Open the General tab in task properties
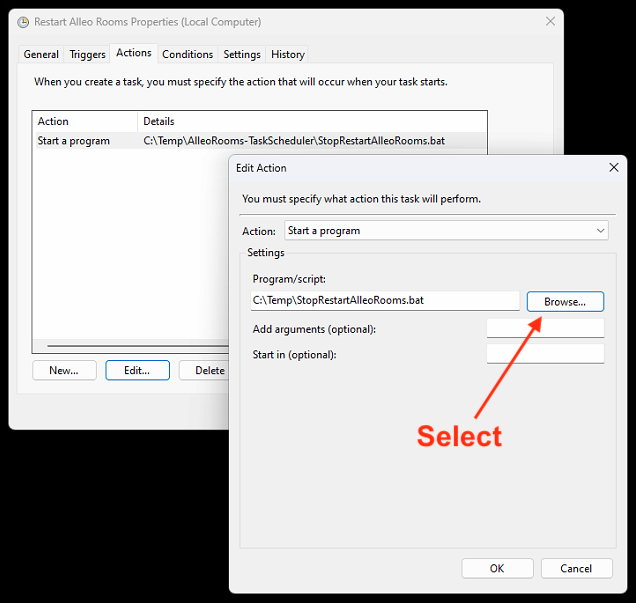The width and height of the screenshot is (636, 603). pos(41,54)
